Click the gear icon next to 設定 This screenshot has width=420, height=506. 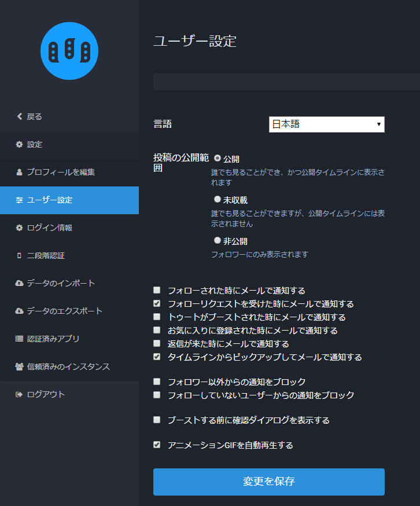19,144
